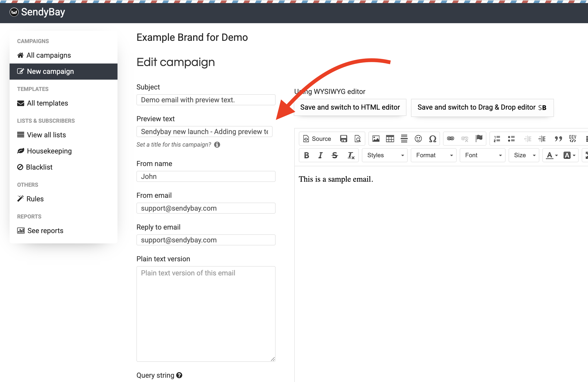Image resolution: width=588 pixels, height=382 pixels.
Task: Toggle Source view in editor
Action: click(317, 139)
